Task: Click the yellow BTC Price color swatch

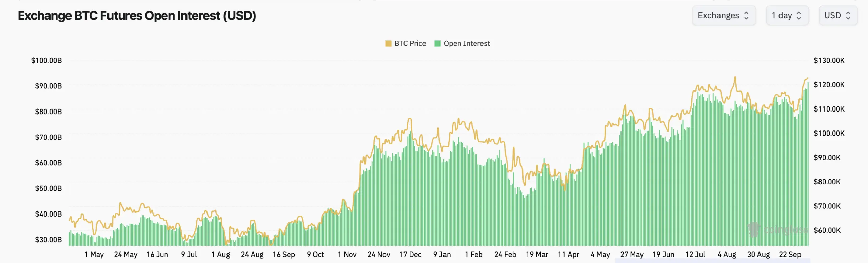Action: coord(388,44)
